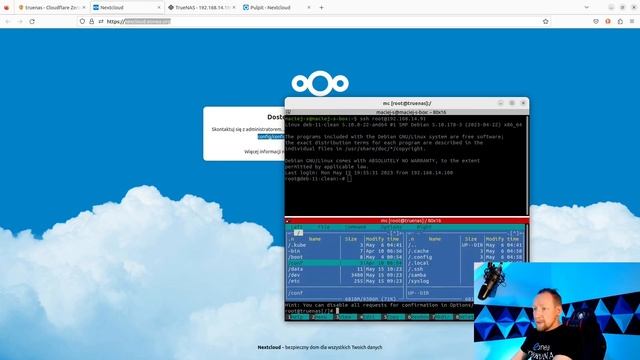
Task: Select /dev row in left panel
Action: click(x=345, y=275)
